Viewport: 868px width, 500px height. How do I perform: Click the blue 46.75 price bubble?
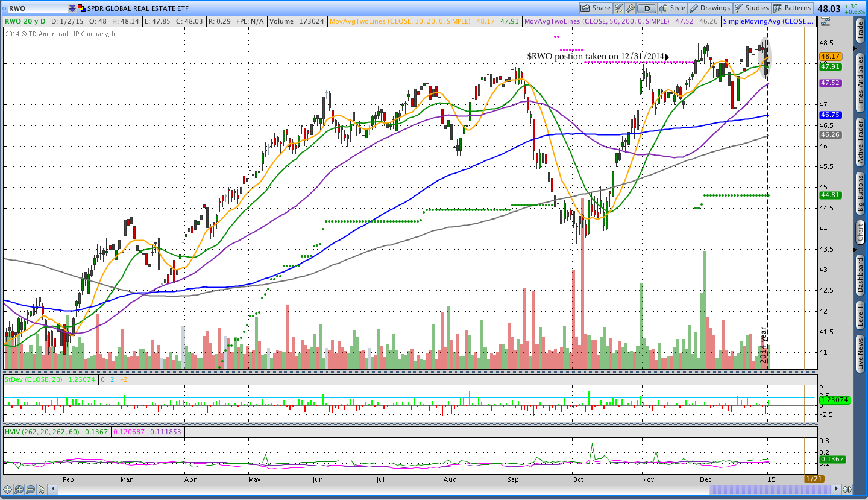coord(830,115)
